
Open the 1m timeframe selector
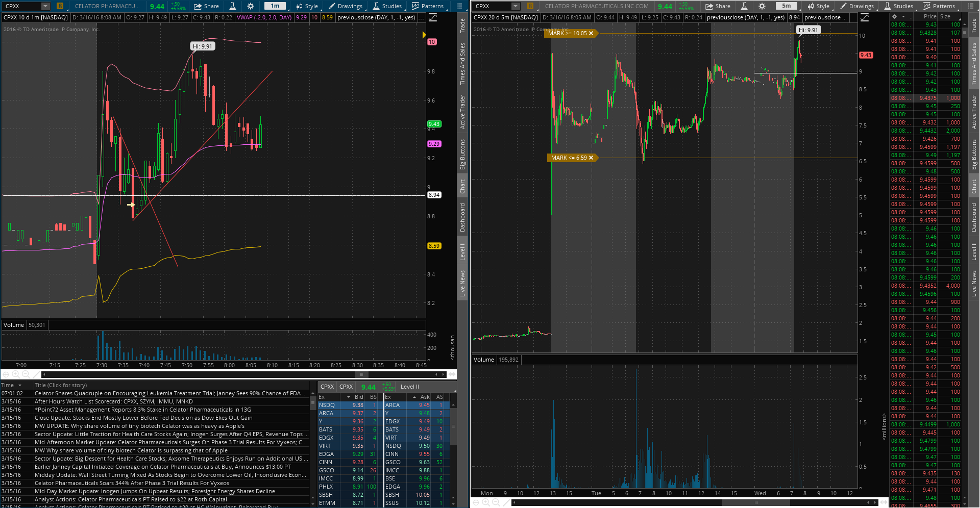pyautogui.click(x=275, y=6)
